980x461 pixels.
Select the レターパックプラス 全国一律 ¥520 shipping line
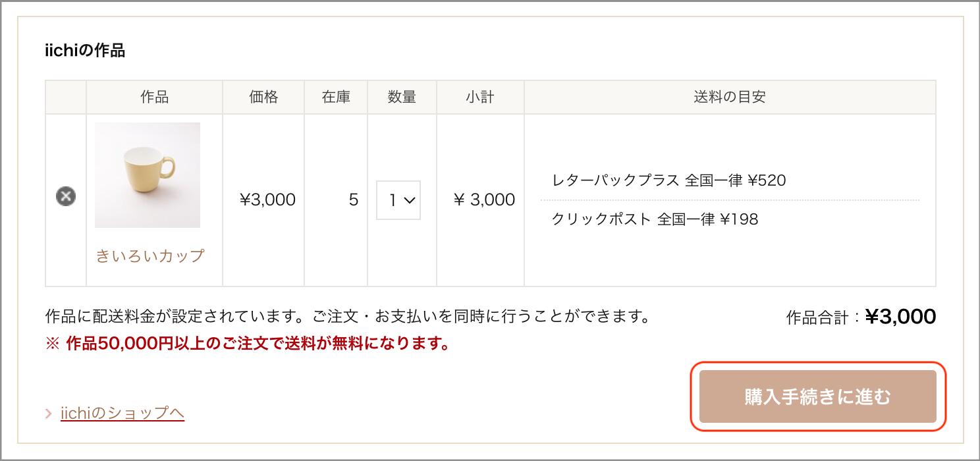pos(669,180)
